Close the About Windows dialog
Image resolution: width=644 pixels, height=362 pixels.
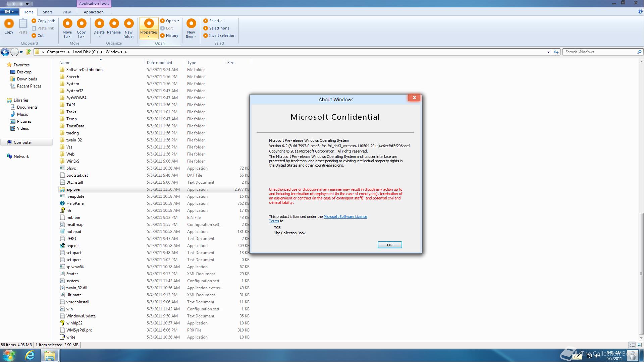[x=414, y=98]
